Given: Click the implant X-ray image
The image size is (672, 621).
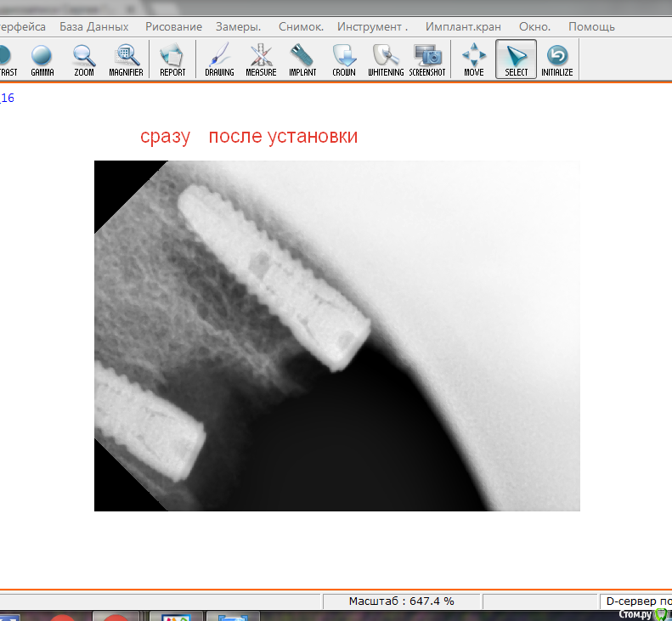Looking at the screenshot, I should click(336, 336).
